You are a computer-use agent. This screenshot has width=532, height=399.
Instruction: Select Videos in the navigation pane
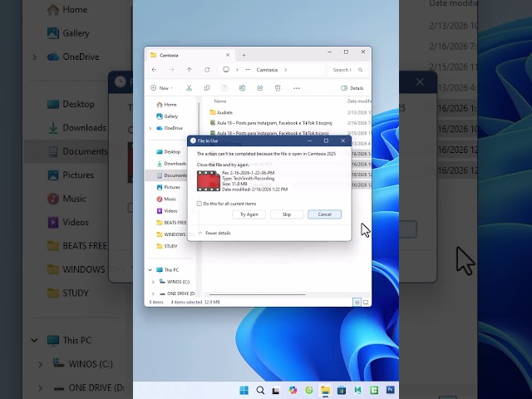167,211
